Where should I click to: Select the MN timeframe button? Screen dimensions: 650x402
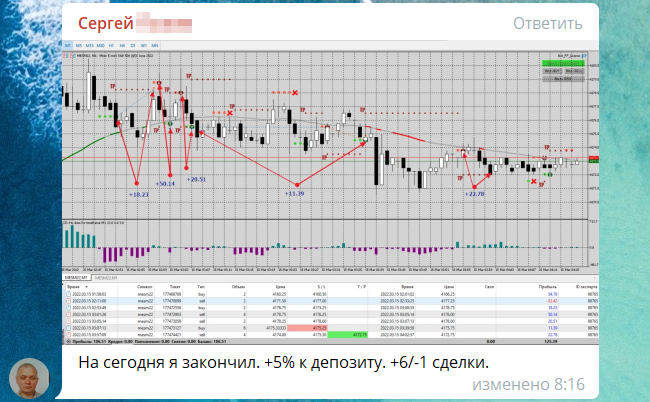(x=155, y=46)
